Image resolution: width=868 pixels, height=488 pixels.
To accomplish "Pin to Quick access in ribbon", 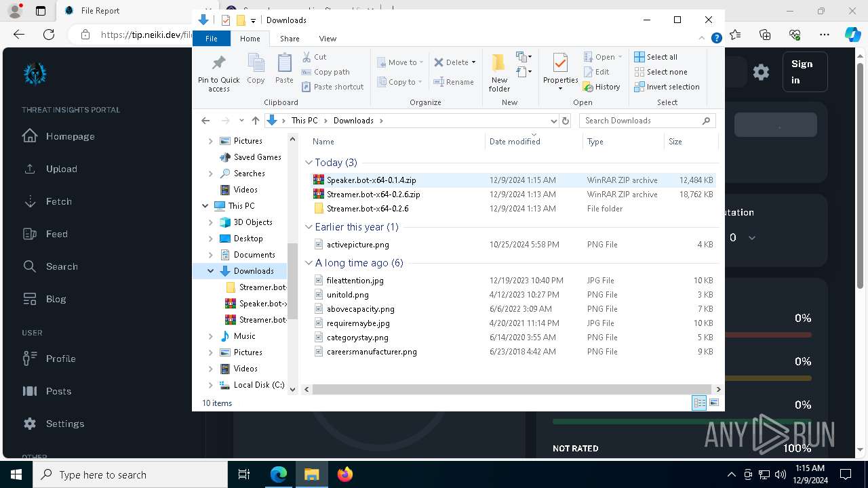I will point(218,73).
